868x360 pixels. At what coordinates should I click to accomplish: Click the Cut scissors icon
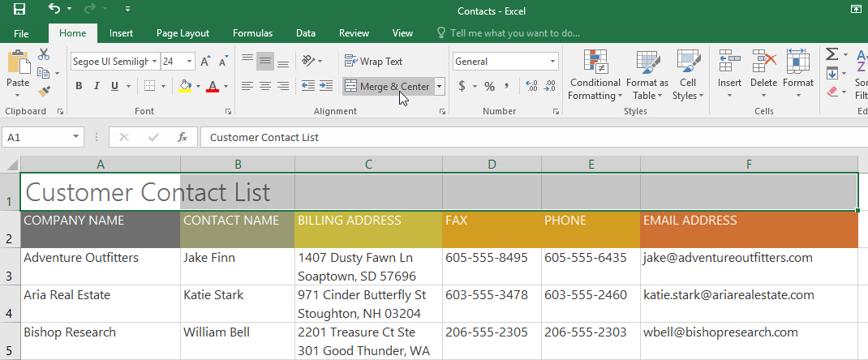[x=44, y=54]
